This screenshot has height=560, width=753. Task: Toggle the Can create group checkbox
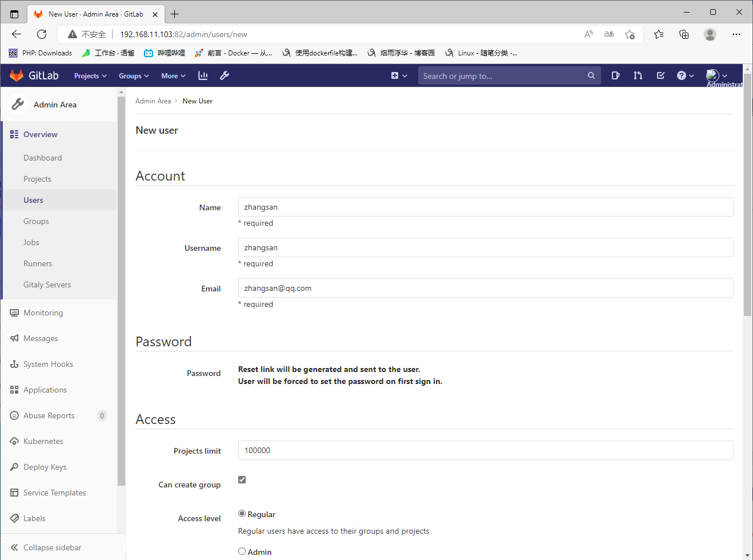pos(242,479)
